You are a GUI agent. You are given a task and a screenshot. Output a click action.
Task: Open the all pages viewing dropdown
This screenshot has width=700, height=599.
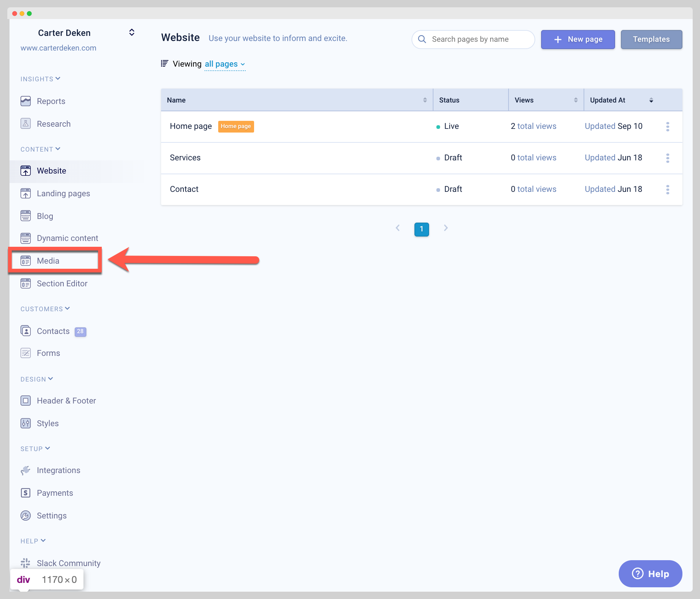tap(225, 64)
